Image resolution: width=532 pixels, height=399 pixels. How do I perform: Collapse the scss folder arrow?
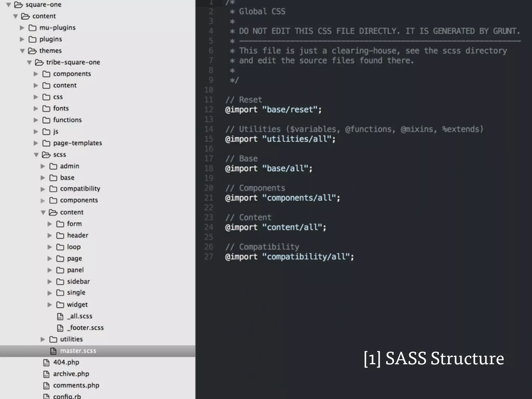click(36, 155)
